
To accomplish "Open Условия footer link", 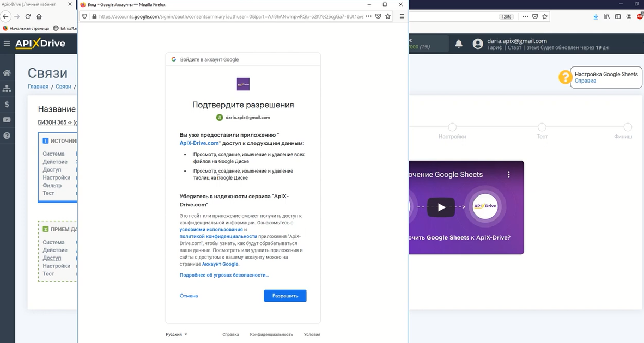I will pyautogui.click(x=312, y=334).
